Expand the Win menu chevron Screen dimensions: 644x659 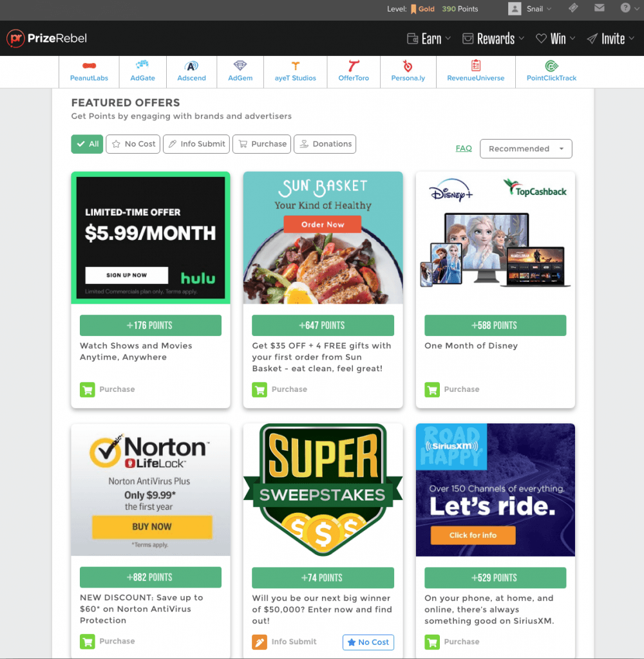(x=573, y=38)
